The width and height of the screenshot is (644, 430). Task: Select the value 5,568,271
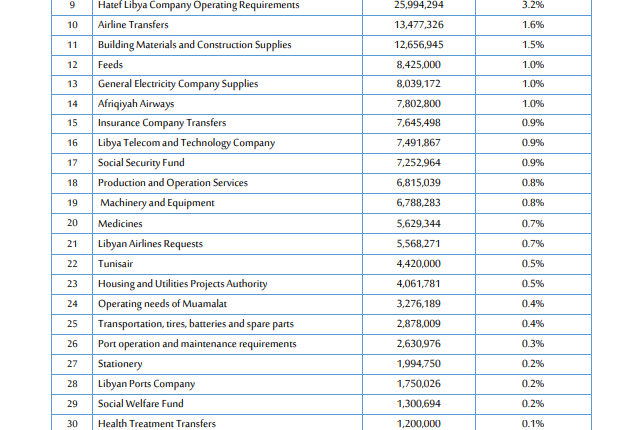[x=419, y=244]
